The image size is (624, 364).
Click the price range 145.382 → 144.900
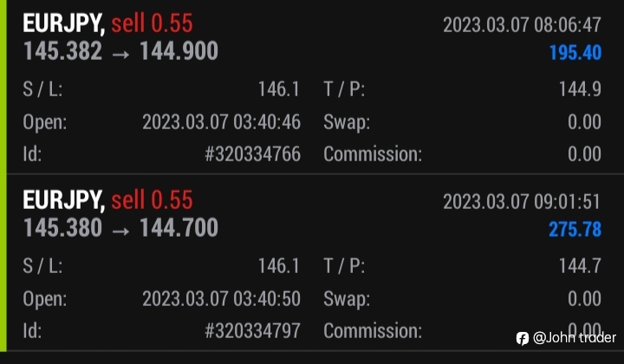(120, 51)
